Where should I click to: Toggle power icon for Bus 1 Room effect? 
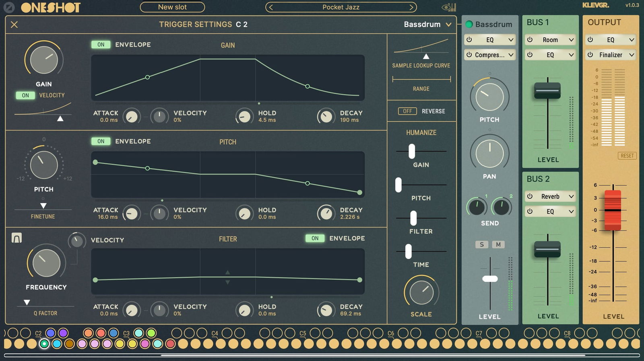click(530, 40)
